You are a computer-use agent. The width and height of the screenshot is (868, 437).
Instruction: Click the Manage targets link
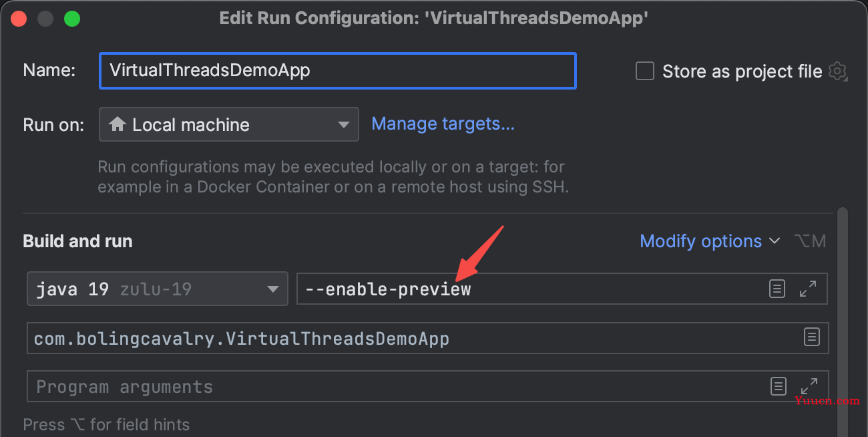click(443, 124)
